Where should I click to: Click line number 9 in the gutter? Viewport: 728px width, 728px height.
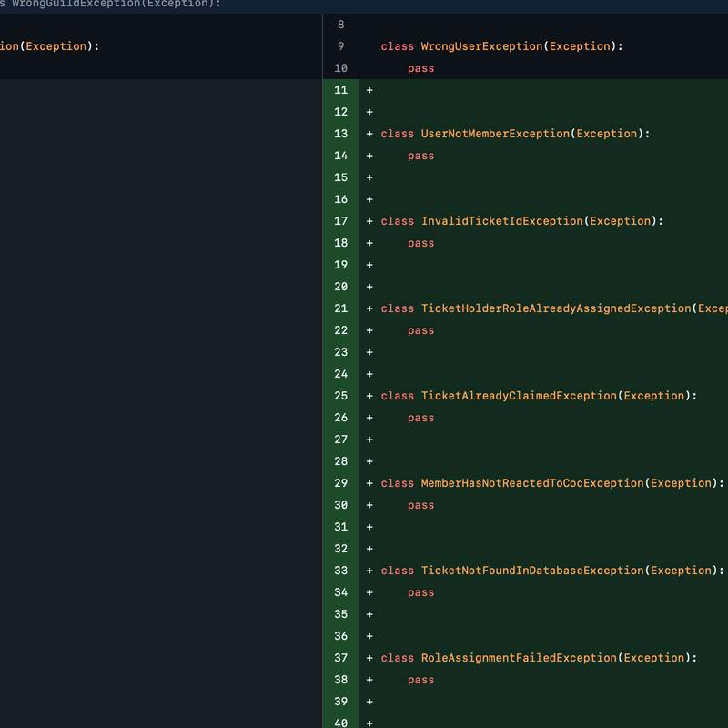(340, 45)
